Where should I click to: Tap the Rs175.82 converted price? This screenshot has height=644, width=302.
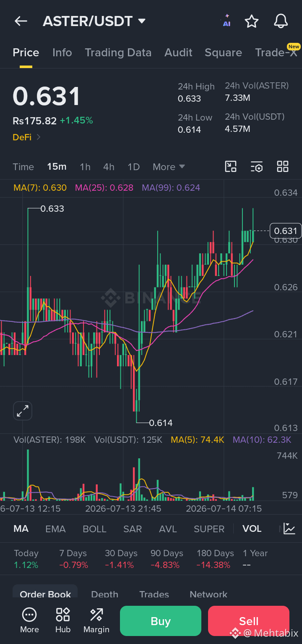pyautogui.click(x=34, y=121)
